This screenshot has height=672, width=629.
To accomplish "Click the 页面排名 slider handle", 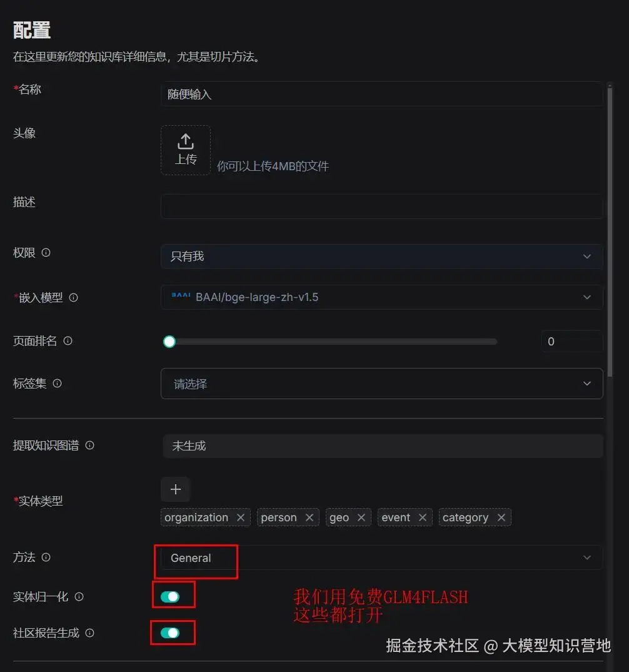I will (x=169, y=342).
